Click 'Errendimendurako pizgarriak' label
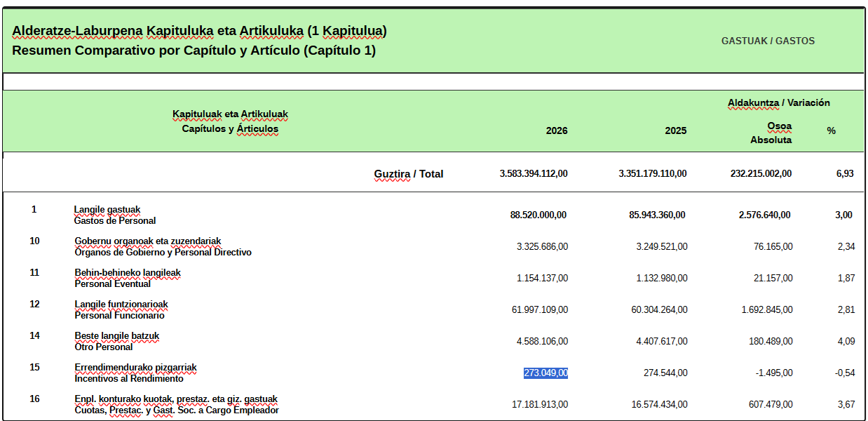The image size is (868, 421). click(x=136, y=368)
